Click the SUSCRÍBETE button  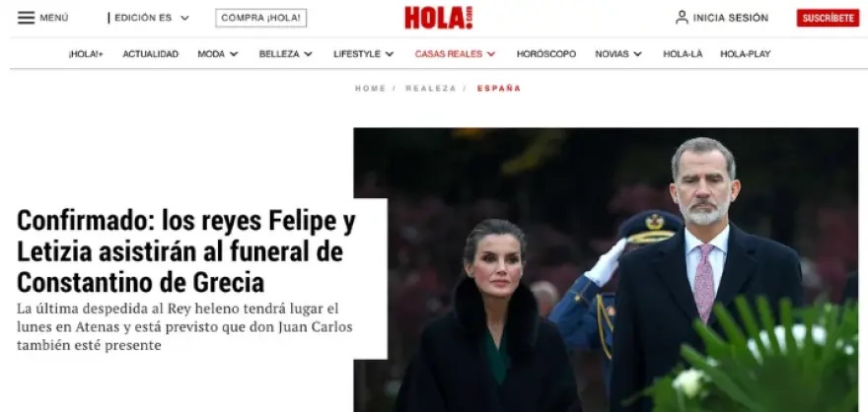[x=828, y=18]
